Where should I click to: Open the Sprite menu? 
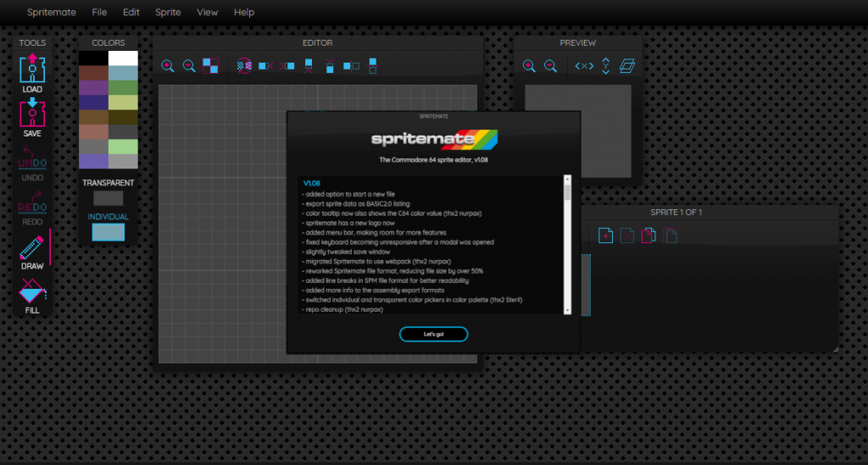coord(168,12)
